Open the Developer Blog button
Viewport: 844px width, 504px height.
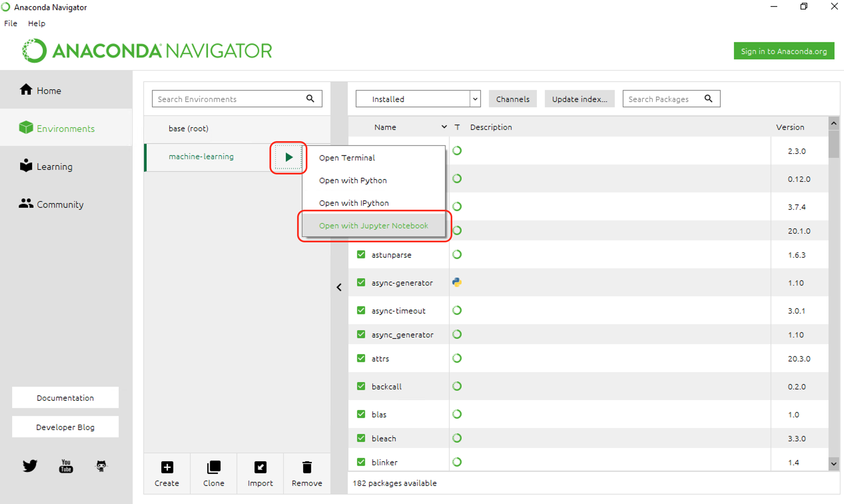pos(65,427)
